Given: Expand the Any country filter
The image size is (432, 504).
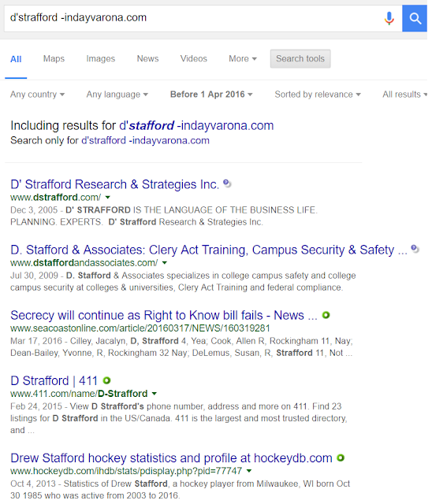Looking at the screenshot, I should coord(37,94).
